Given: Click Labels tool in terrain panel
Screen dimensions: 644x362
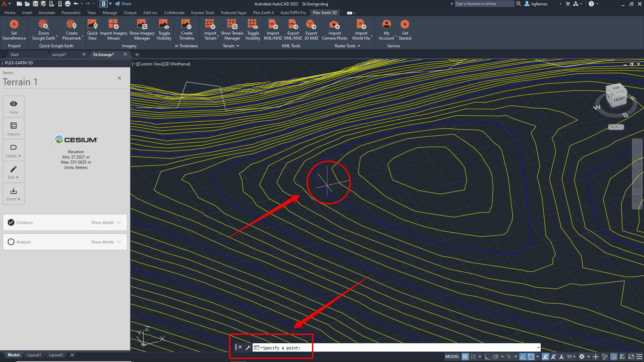Looking at the screenshot, I should point(14,150).
